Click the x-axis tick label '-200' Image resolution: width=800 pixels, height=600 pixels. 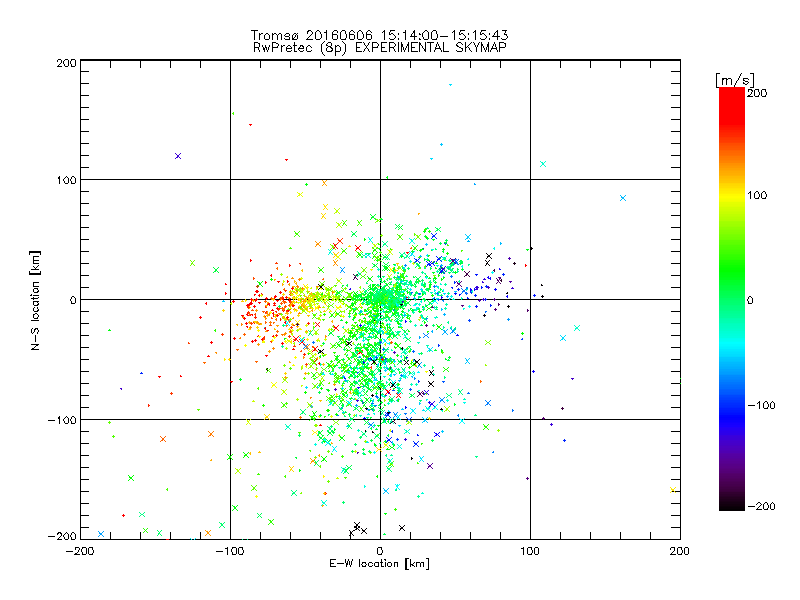tap(80, 551)
